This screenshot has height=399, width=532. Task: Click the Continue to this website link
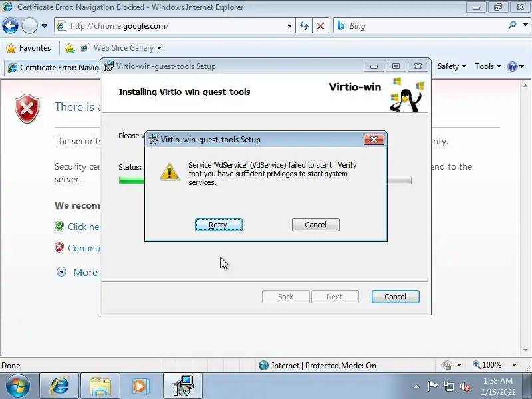[x=84, y=248]
